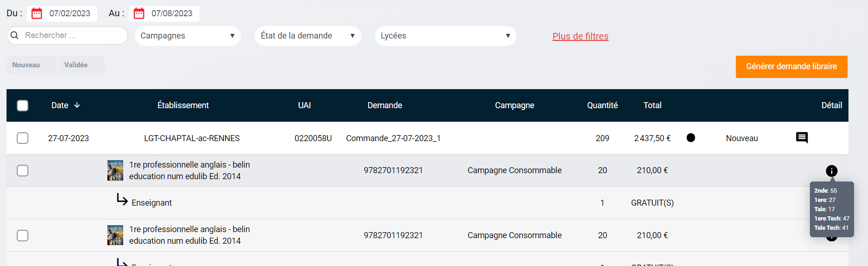868x266 pixels.
Task: Select the Nouveau status tab
Action: tap(27, 65)
